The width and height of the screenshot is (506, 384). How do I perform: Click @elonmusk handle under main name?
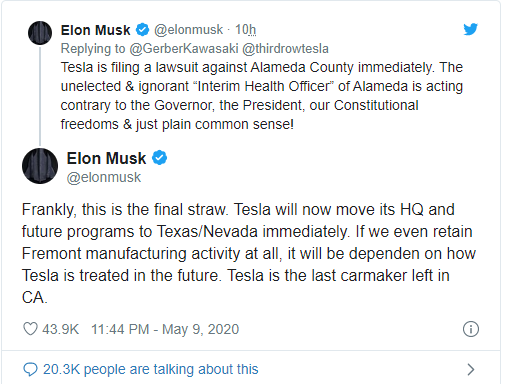click(x=104, y=177)
